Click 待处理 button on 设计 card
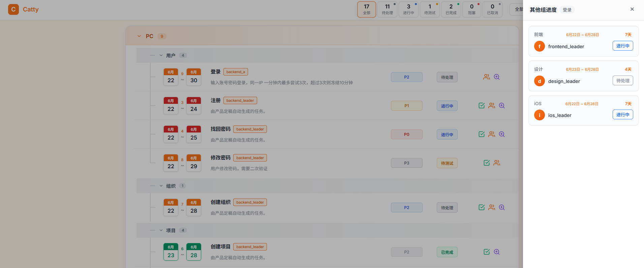 pyautogui.click(x=623, y=81)
